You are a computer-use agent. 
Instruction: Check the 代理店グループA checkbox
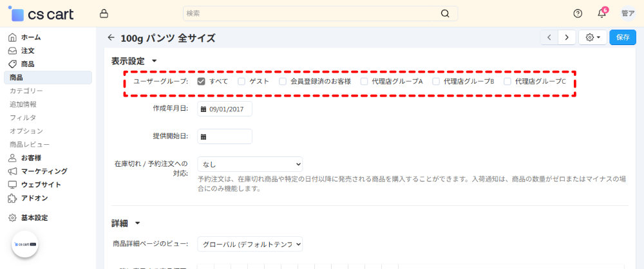click(x=365, y=82)
